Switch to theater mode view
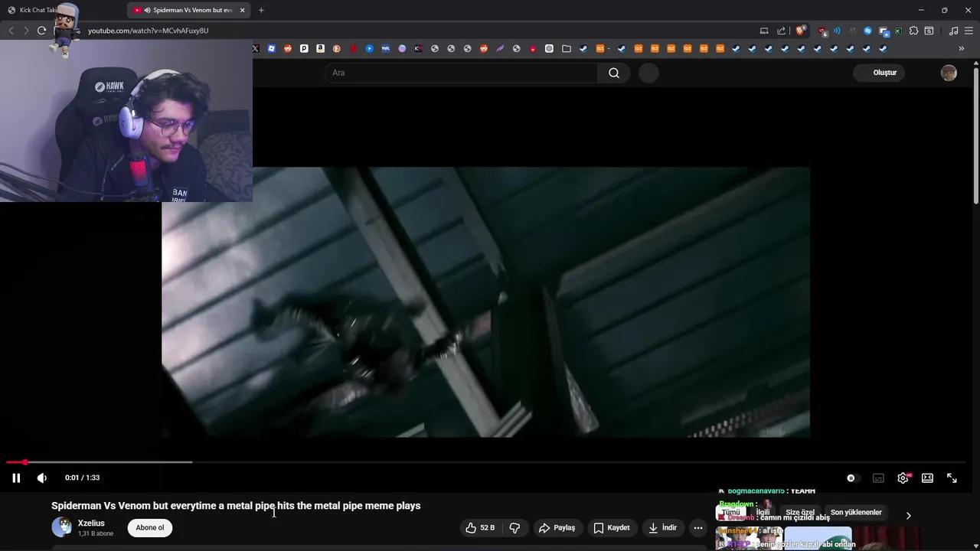The height and width of the screenshot is (551, 980). click(x=927, y=478)
